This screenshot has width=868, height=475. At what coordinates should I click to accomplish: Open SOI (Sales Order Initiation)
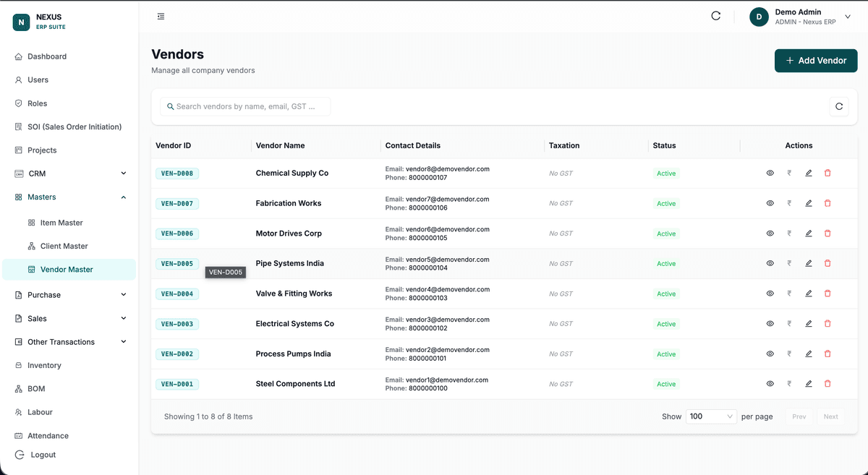coord(69,127)
